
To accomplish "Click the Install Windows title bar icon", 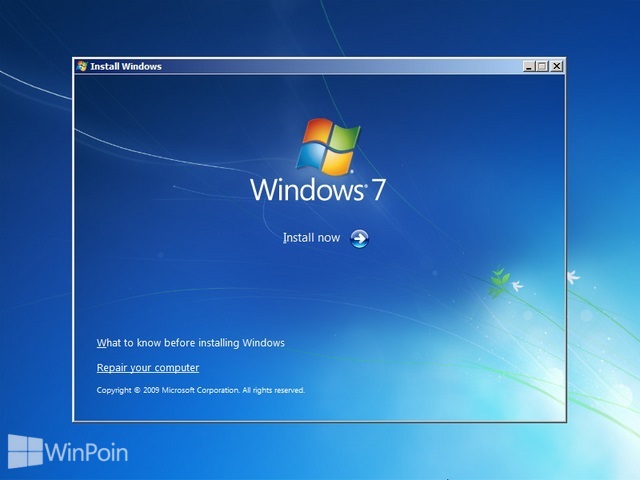I will 82,66.
